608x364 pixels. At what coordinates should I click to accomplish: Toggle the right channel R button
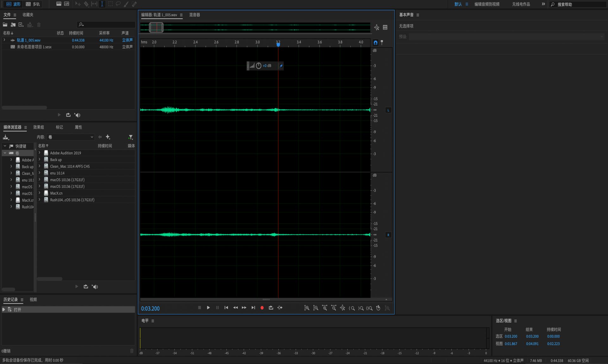pyautogui.click(x=388, y=235)
